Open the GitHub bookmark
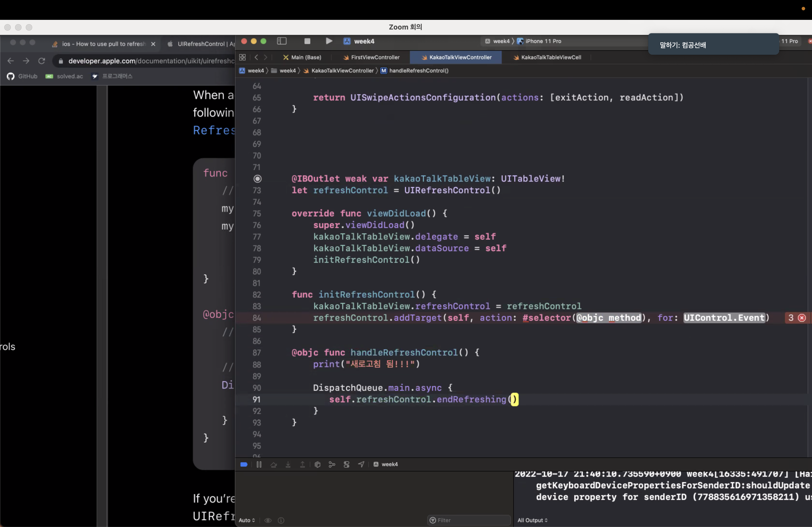Screen dimensions: 812x527 pos(22,76)
